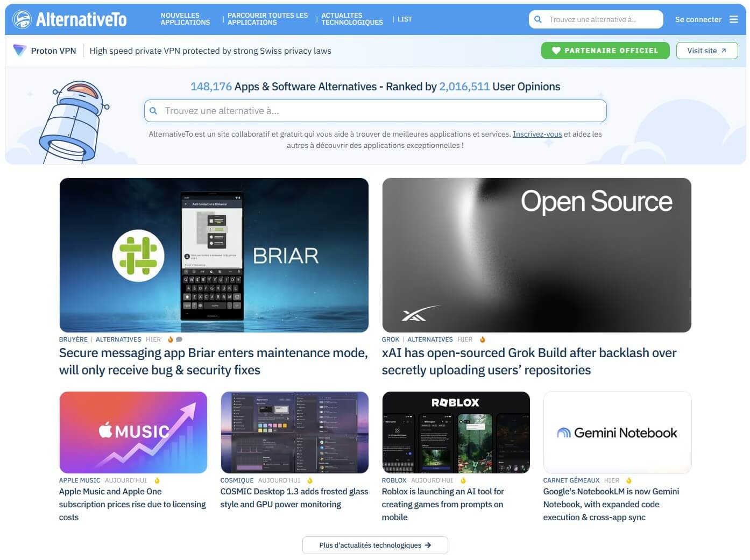Viewport: 750px width, 560px height.
Task: Open the hamburger menu icon
Action: [x=734, y=19]
